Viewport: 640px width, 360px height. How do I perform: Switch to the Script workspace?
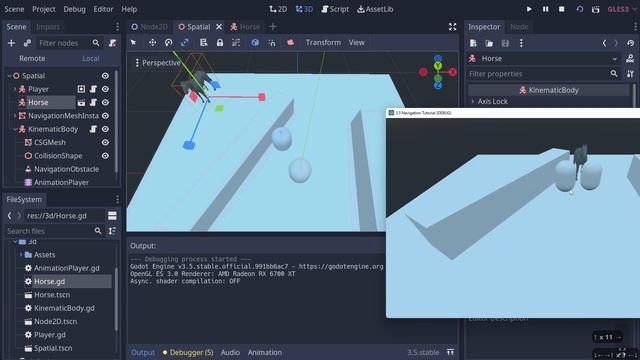pyautogui.click(x=335, y=9)
